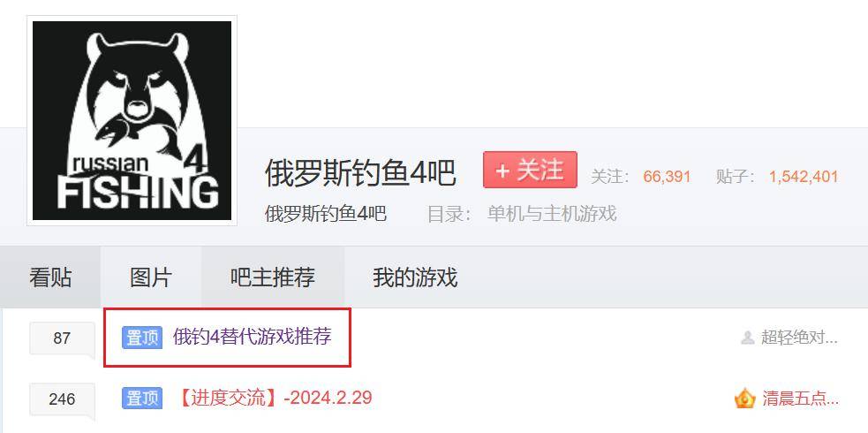Open the 【进度交流】-2024.2.29 post

coord(274,398)
